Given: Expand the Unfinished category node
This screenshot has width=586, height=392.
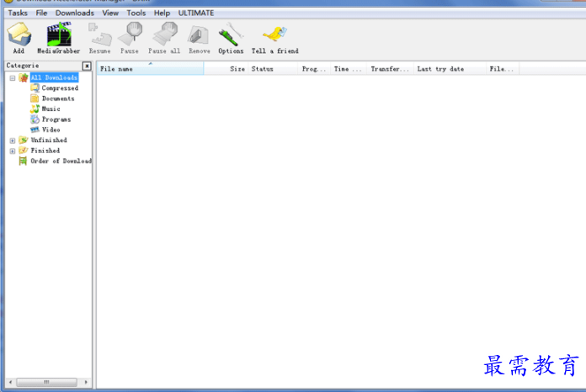Looking at the screenshot, I should coord(13,140).
